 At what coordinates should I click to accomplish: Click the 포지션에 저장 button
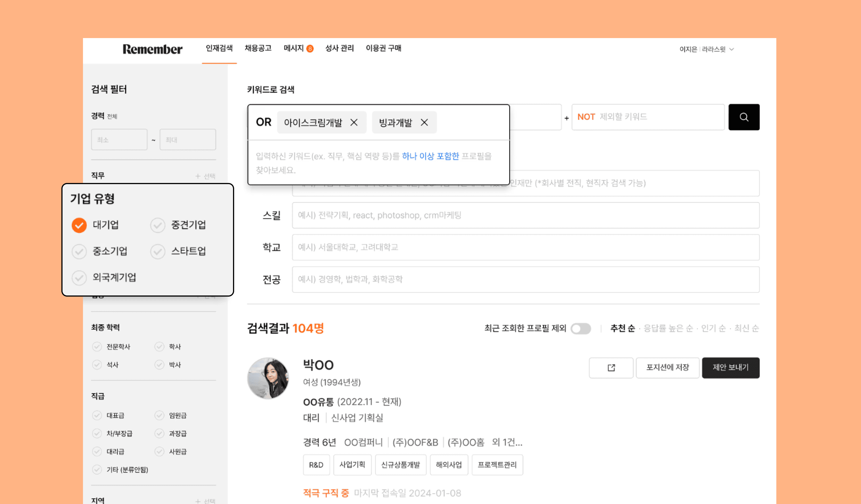667,368
